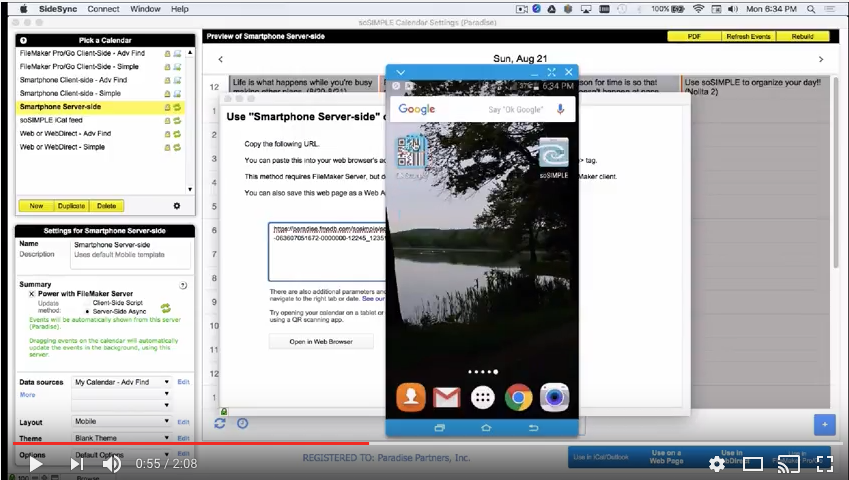Open the Help menu

pyautogui.click(x=180, y=9)
